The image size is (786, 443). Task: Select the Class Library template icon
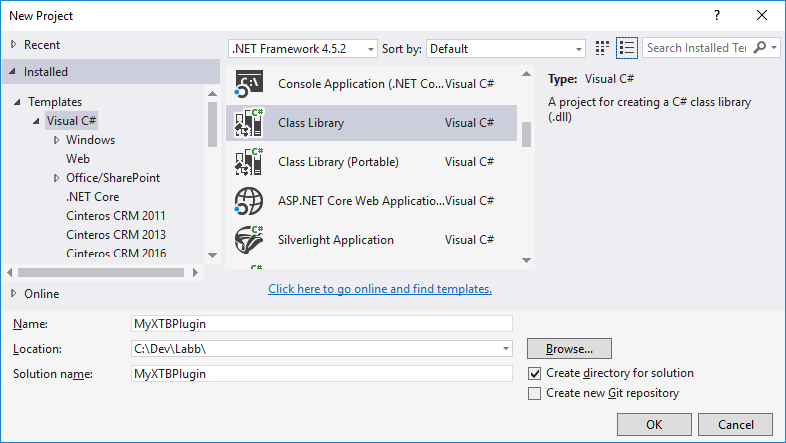249,123
